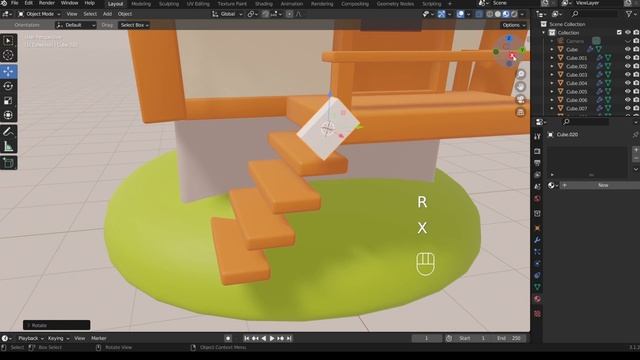Open the Default orientation dropdown
Image resolution: width=640 pixels, height=360 pixels.
coord(76,25)
